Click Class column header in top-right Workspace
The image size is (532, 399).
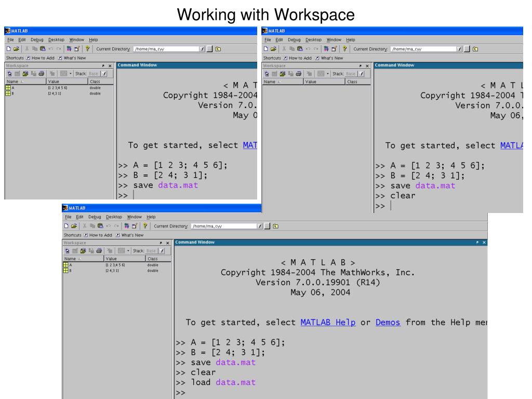358,82
